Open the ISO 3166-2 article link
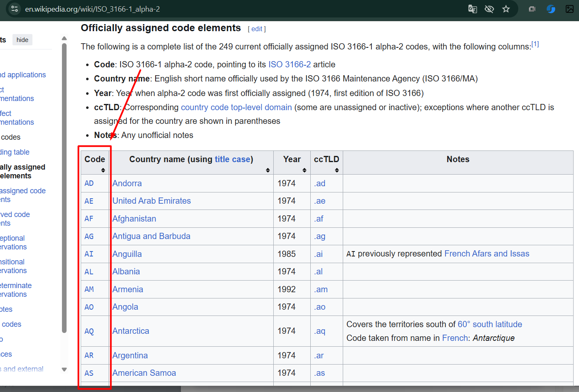This screenshot has height=392, width=579. click(x=289, y=64)
